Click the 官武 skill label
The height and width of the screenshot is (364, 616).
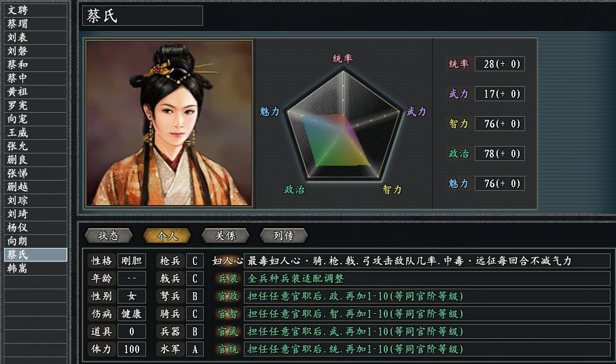pyautogui.click(x=228, y=331)
